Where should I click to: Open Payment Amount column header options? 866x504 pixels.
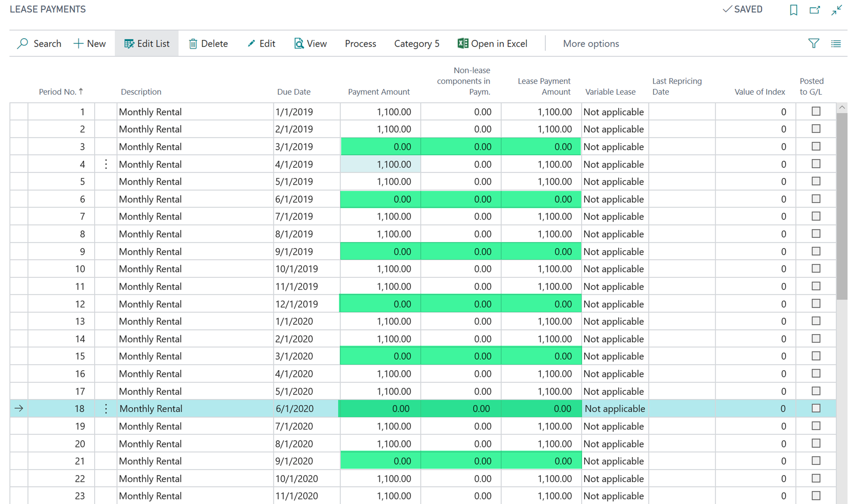tap(379, 92)
